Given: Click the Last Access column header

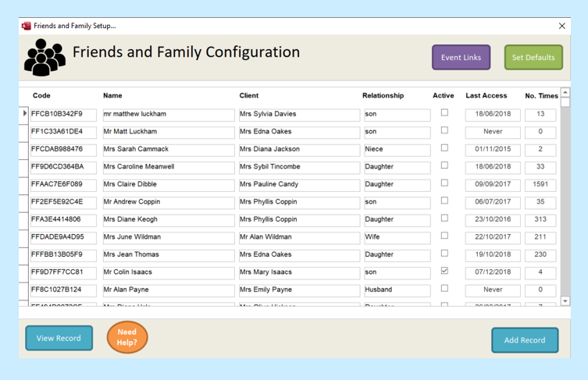Looking at the screenshot, I should [486, 95].
